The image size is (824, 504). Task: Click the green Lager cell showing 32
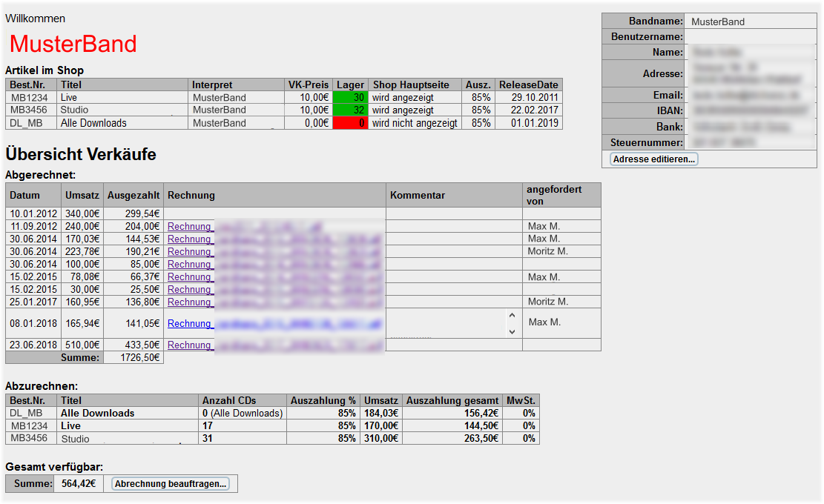[x=350, y=110]
